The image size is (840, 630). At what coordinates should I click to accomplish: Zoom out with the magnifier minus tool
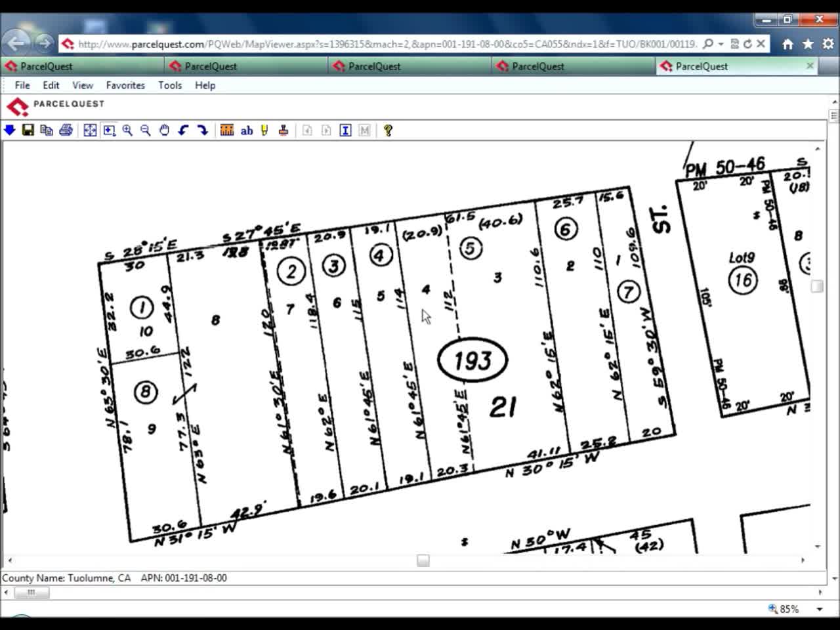[146, 130]
